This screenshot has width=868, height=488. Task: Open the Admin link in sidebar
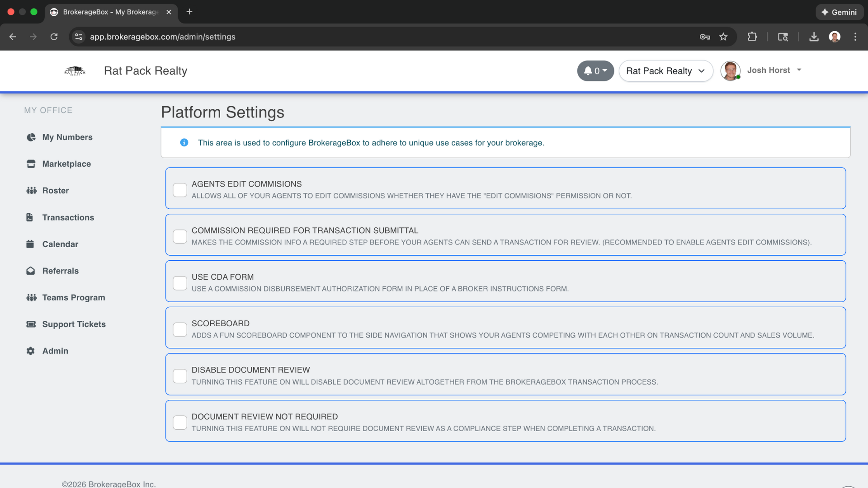55,351
